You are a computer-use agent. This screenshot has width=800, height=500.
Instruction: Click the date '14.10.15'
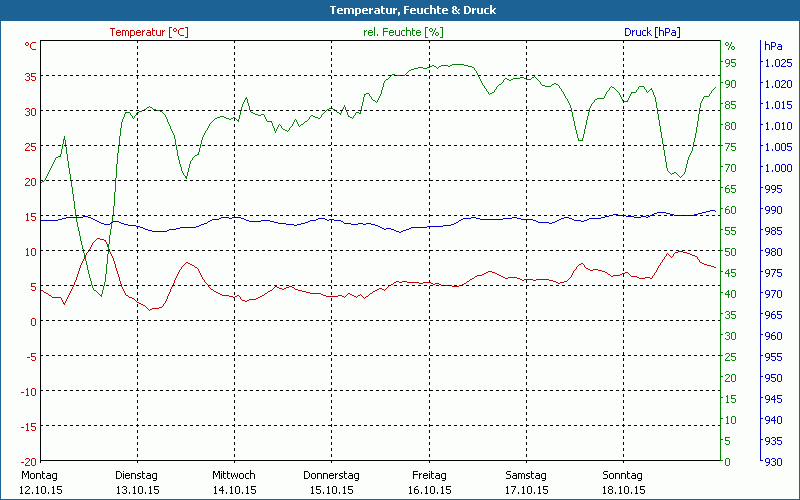(235, 490)
